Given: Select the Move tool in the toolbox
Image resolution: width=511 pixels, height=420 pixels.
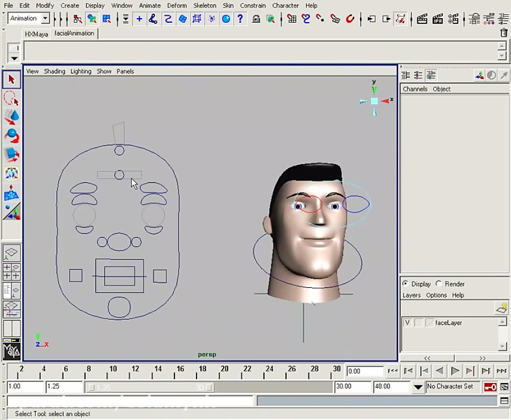Looking at the screenshot, I should [12, 116].
